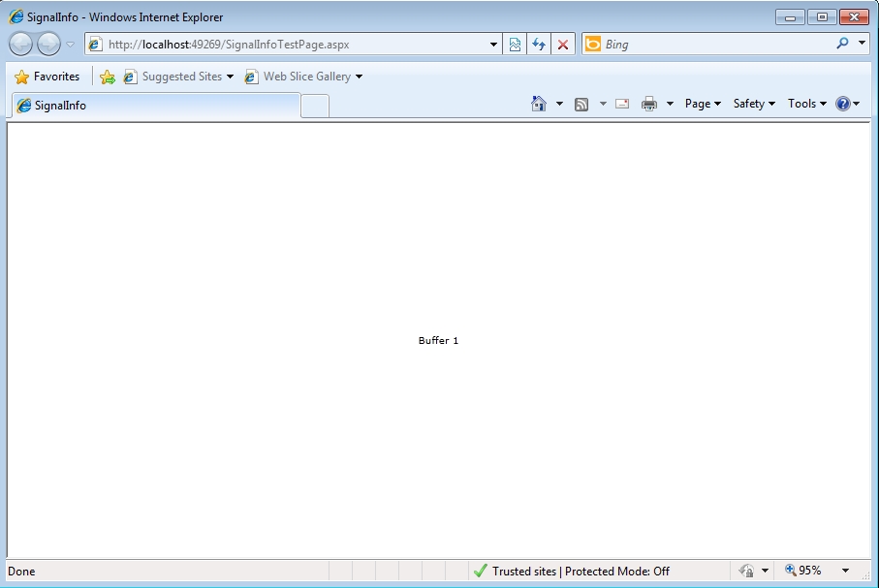
Task: Click the Help question mark icon
Action: point(842,104)
